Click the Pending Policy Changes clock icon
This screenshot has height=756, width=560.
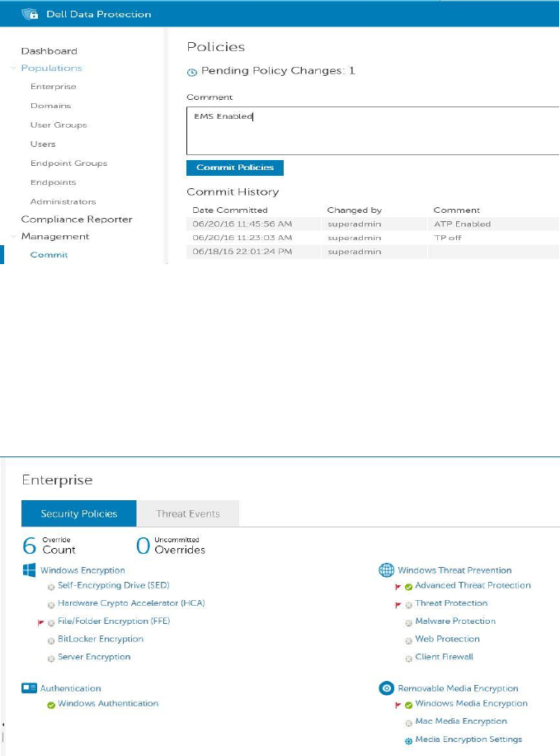192,73
